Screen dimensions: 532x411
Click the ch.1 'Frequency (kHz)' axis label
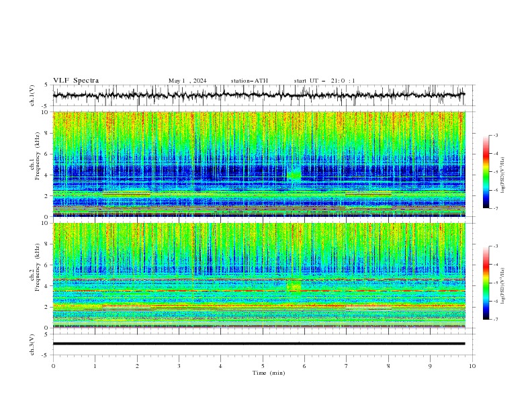[x=38, y=155]
